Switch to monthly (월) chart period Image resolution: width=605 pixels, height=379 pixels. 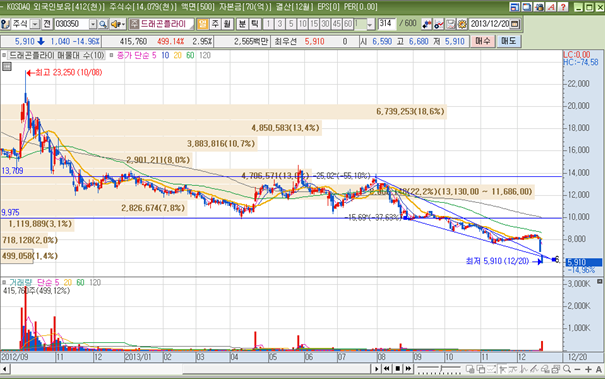pos(227,24)
